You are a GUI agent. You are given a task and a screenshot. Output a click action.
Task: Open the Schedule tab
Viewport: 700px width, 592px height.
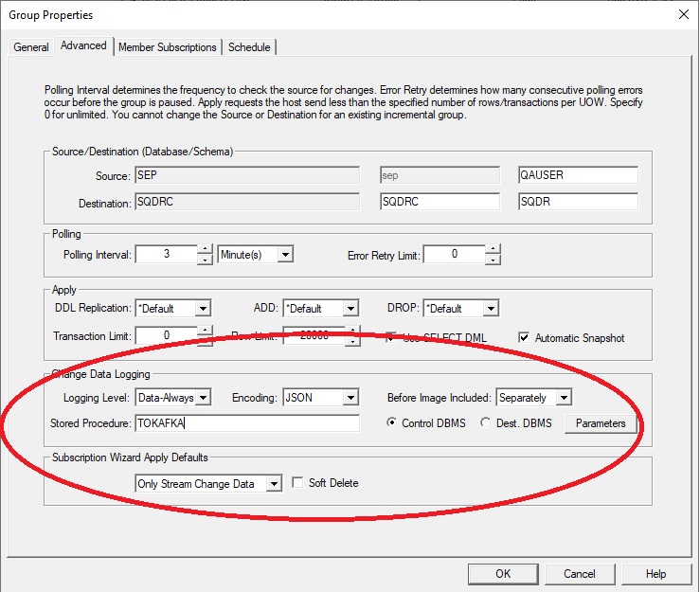249,47
